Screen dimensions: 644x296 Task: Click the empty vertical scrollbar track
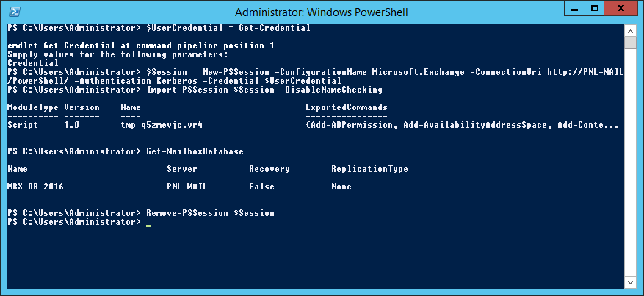[x=630, y=165]
